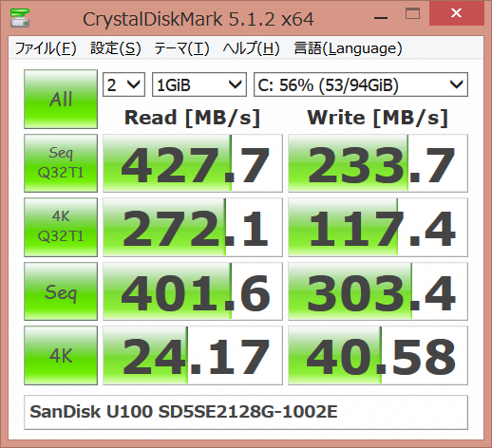Screen dimensions: 492x448
Task: Click the SanDisk U100 comment text field
Action: 246,412
